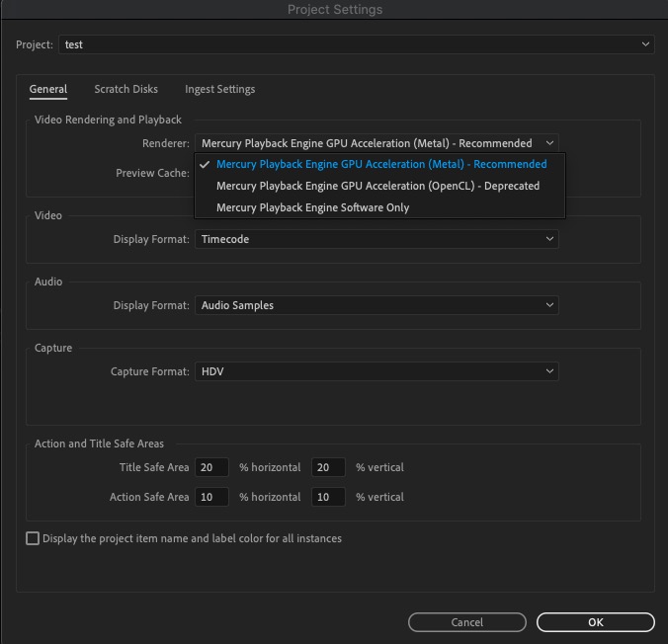Open the Project name dropdown
Screen dimensions: 668x644
click(356, 44)
